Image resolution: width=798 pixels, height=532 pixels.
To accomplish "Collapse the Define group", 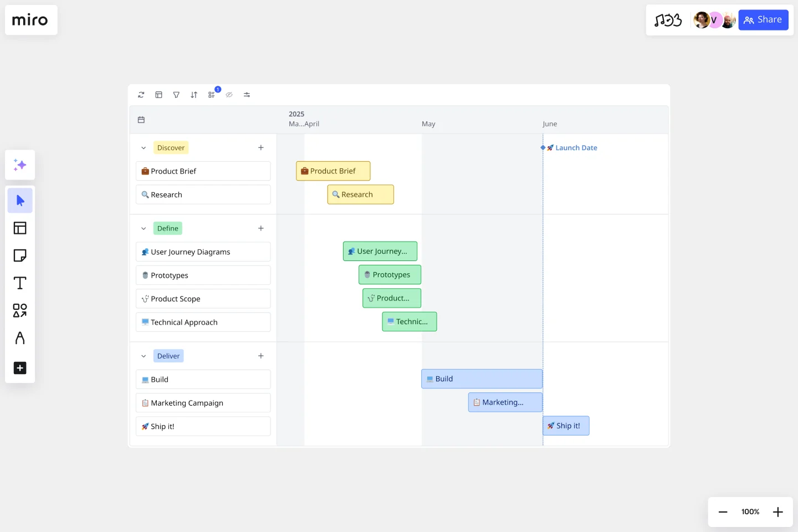I will tap(144, 228).
